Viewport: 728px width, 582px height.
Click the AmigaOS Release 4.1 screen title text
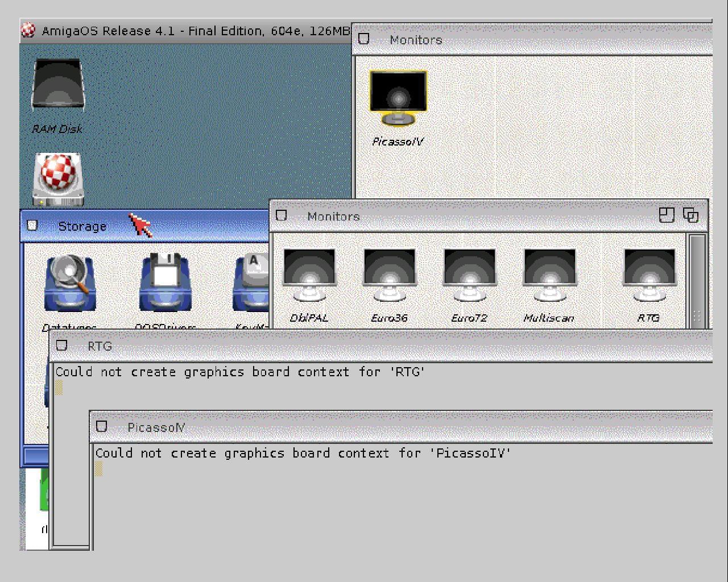(x=196, y=31)
